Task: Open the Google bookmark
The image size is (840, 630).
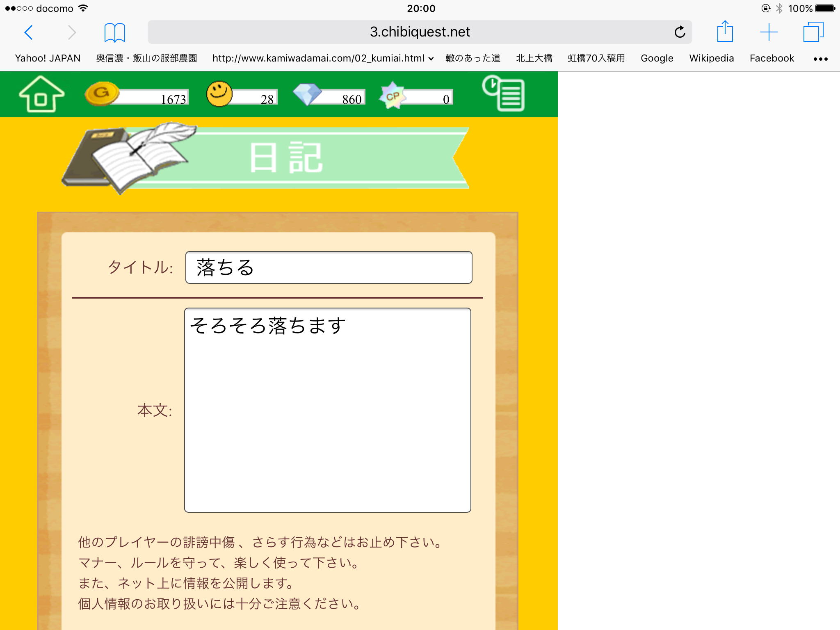Action: (657, 58)
